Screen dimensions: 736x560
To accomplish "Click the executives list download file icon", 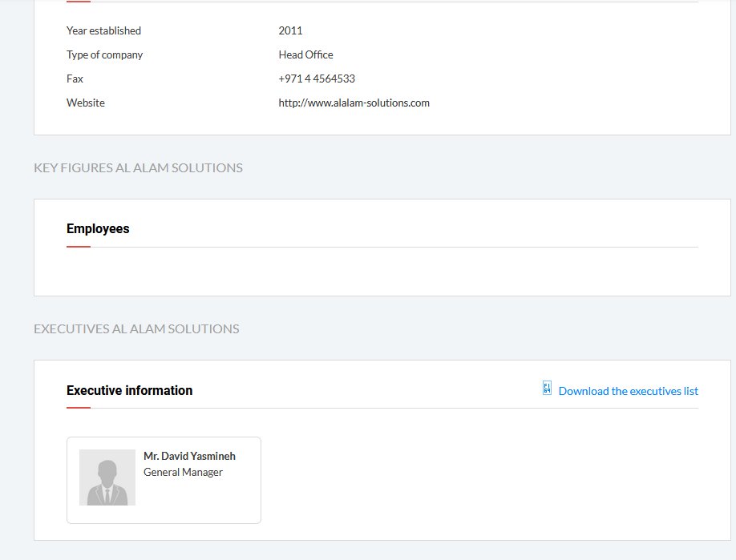I will (x=547, y=388).
